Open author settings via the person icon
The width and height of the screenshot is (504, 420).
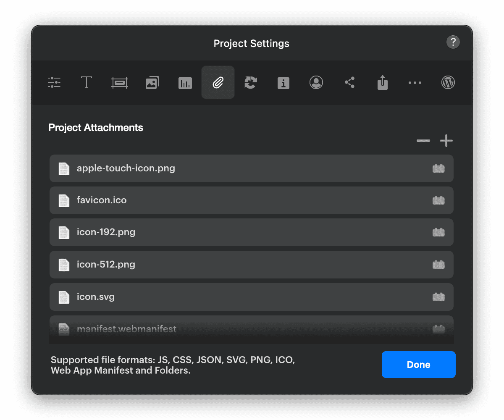[316, 82]
